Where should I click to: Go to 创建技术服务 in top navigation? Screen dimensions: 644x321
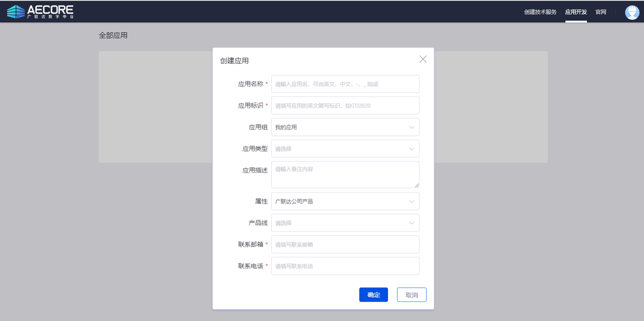(540, 12)
